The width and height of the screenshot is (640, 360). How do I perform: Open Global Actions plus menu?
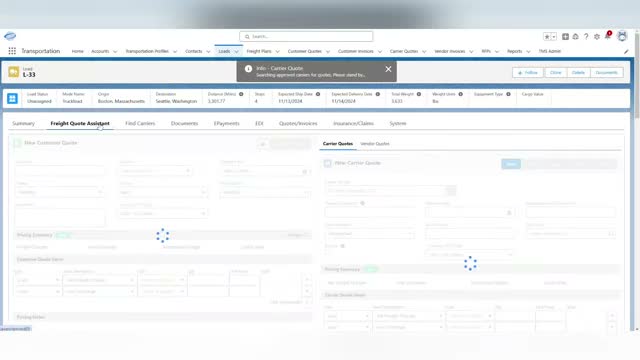coord(565,37)
